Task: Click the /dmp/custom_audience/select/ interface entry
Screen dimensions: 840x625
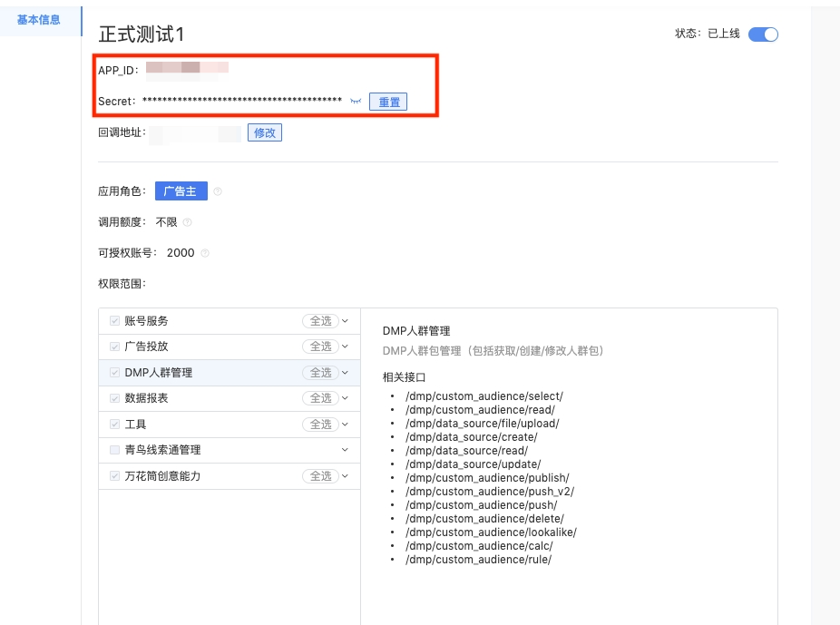Action: (x=483, y=396)
